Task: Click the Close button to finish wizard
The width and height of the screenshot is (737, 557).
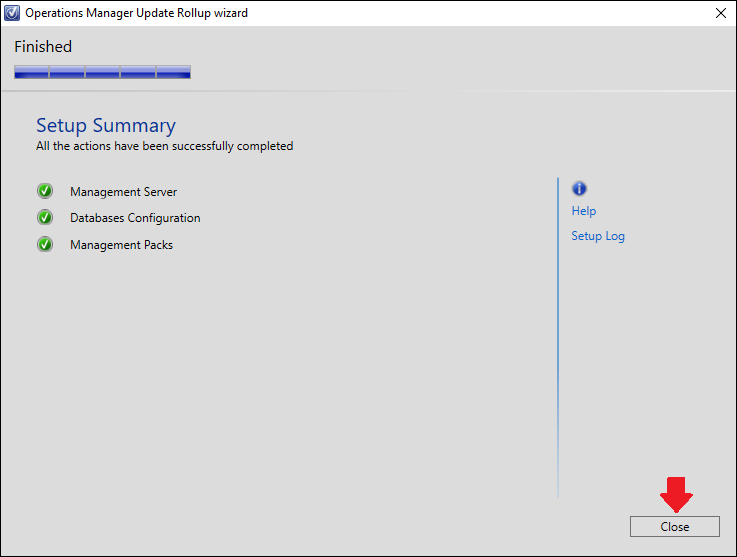Action: tap(674, 526)
